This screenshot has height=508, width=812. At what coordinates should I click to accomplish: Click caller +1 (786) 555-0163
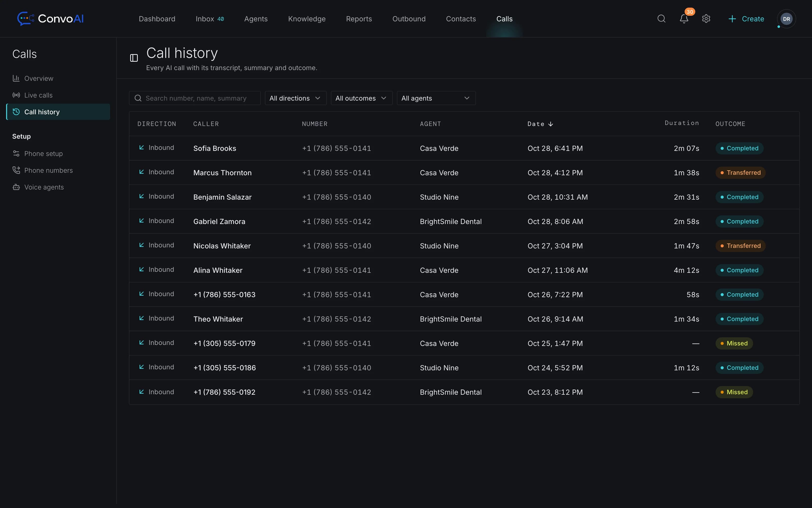[225, 295]
